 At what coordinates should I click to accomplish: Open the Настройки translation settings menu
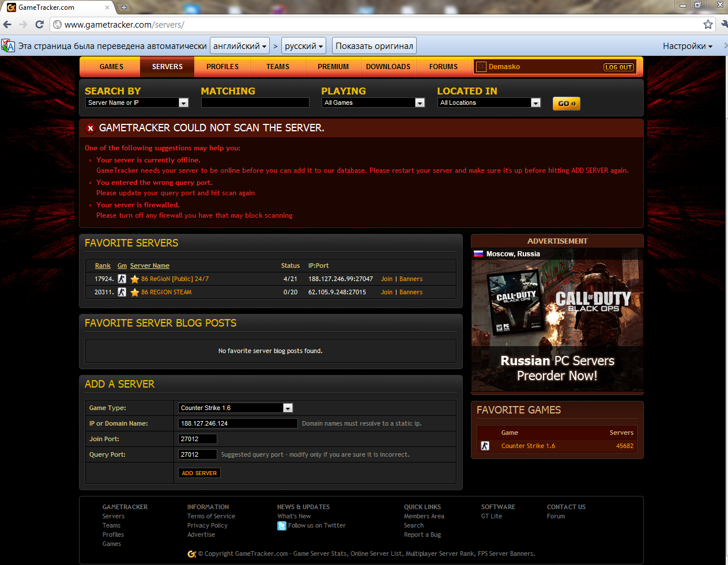click(687, 46)
